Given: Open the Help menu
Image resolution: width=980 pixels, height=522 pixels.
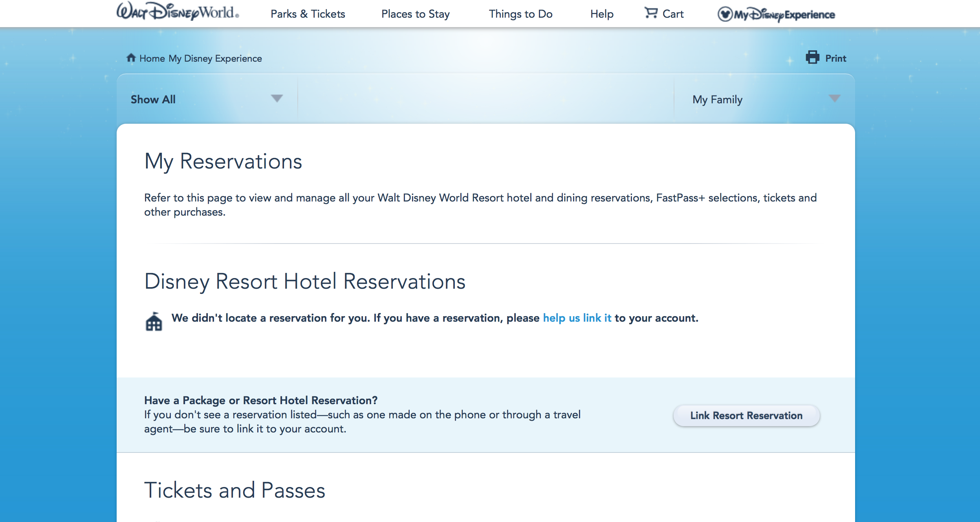Looking at the screenshot, I should 602,14.
